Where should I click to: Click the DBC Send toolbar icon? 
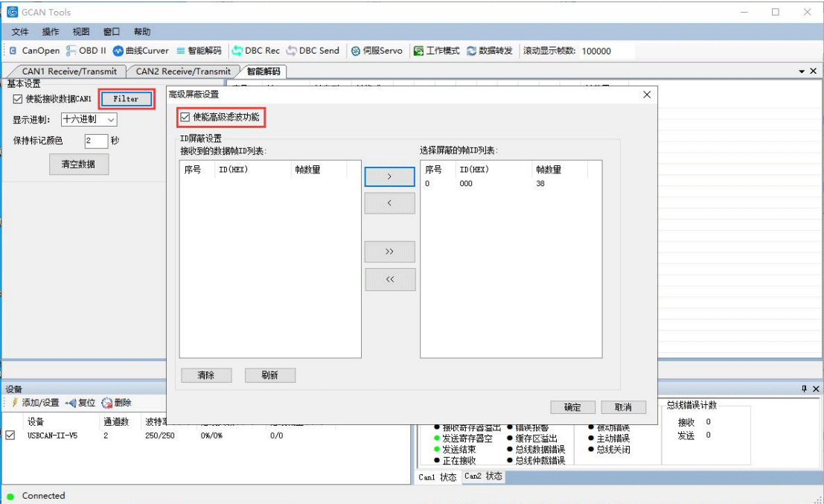click(x=313, y=51)
